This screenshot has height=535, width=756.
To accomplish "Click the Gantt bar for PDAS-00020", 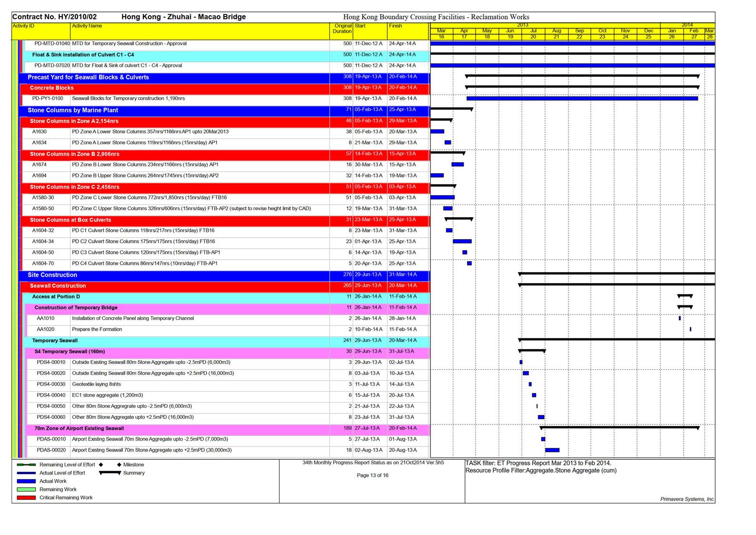I will [552, 450].
